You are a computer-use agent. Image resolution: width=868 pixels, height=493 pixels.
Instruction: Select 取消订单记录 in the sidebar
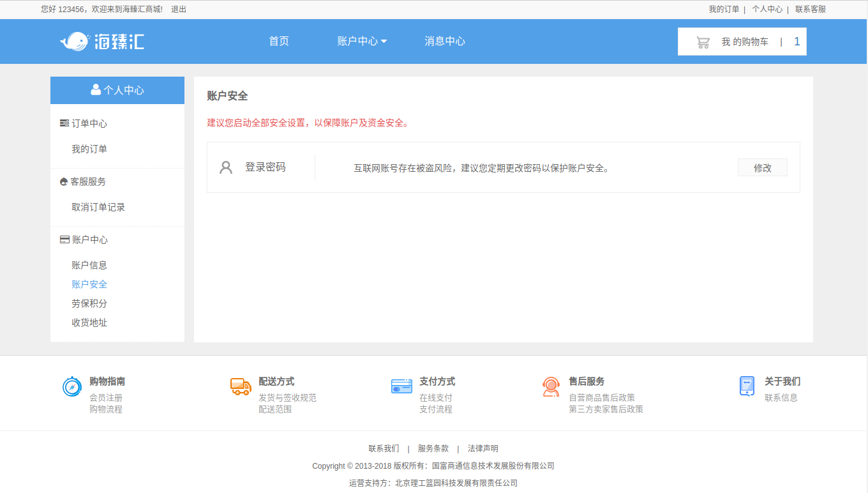pyautogui.click(x=98, y=207)
